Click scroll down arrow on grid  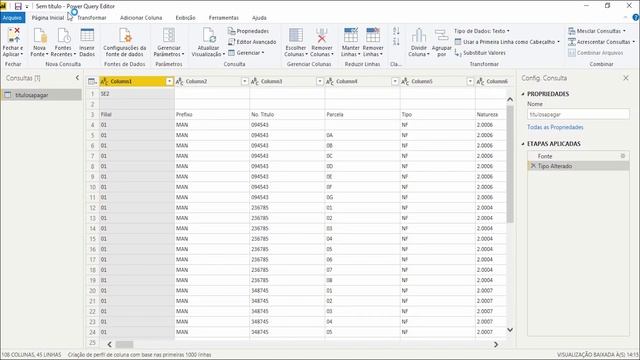coord(510,329)
